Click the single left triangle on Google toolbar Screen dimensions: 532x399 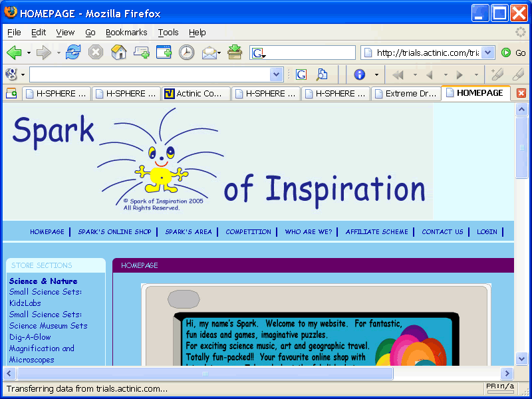point(430,74)
